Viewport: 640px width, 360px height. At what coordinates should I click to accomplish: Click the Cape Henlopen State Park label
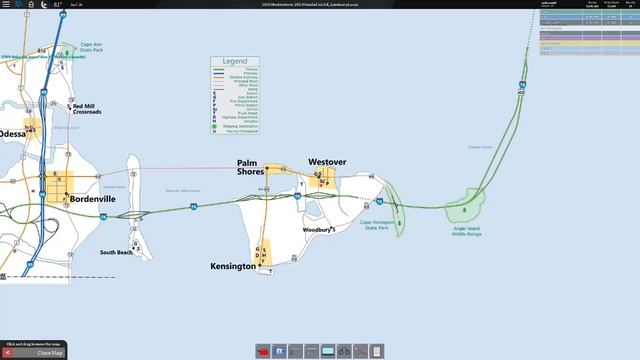pos(377,225)
